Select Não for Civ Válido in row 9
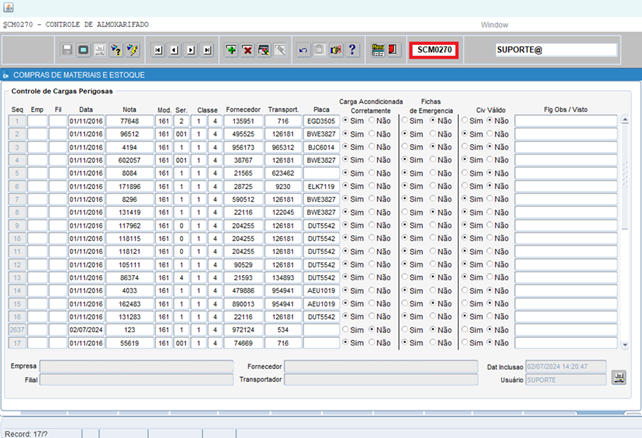The image size is (642, 438). (490, 225)
